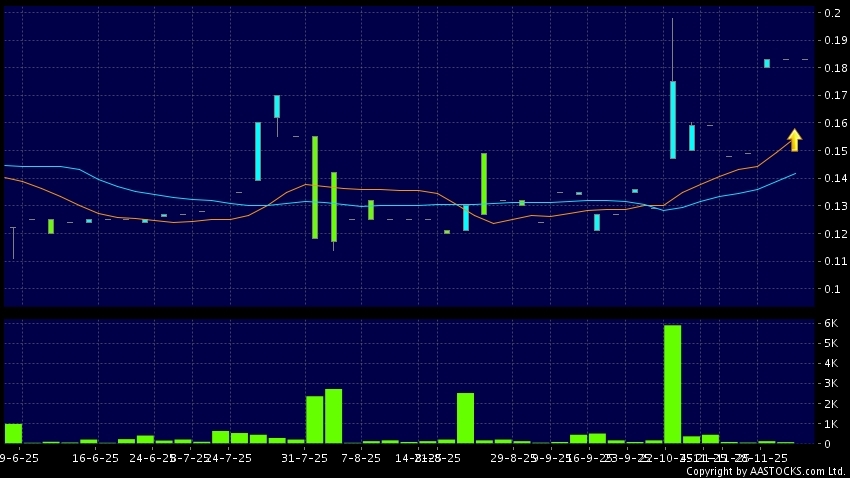The image size is (850, 478).
Task: Select the leftmost green volume bar
Action: (13, 433)
